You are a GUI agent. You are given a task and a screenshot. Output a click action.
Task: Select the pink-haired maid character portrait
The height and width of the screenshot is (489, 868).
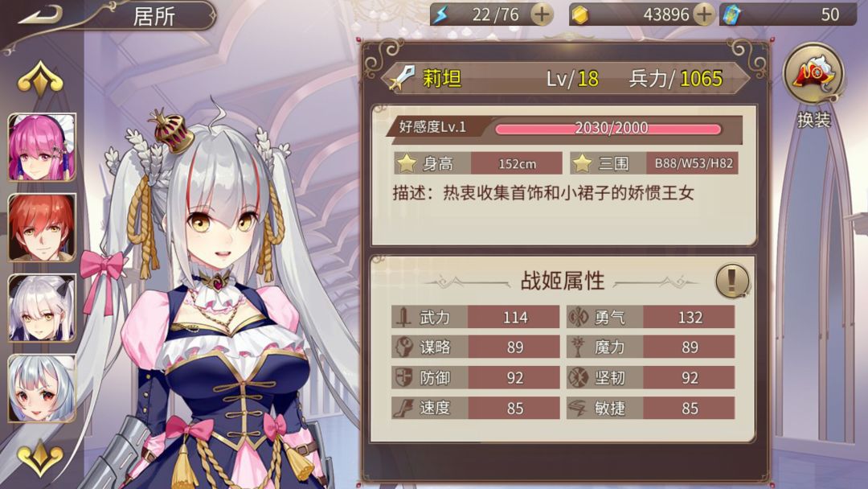coord(42,147)
